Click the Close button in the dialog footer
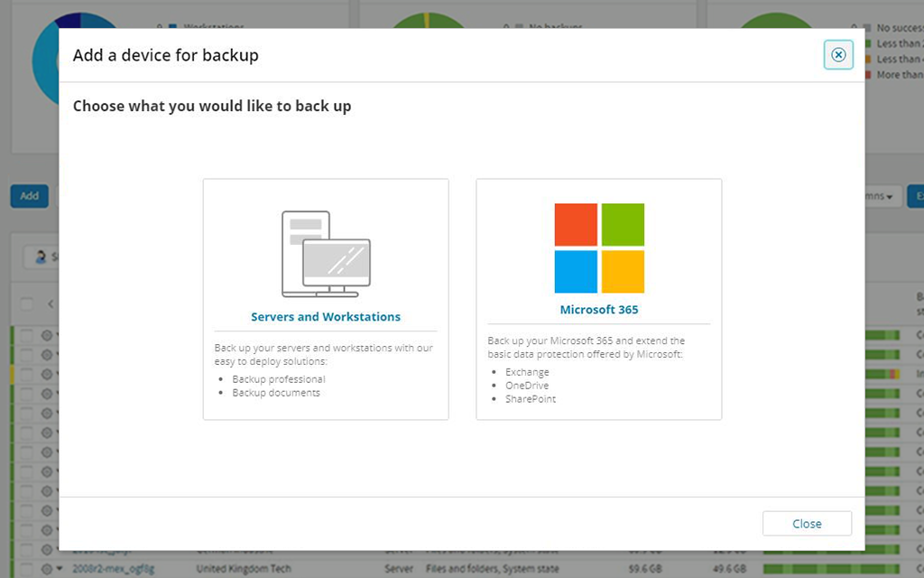This screenshot has height=578, width=924. point(807,524)
